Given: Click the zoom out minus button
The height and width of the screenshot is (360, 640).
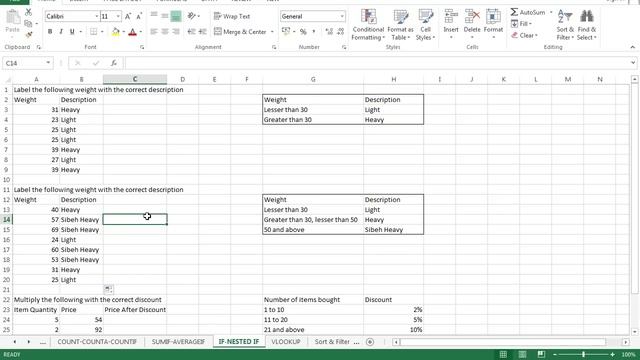Looking at the screenshot, I should pyautogui.click(x=554, y=354).
